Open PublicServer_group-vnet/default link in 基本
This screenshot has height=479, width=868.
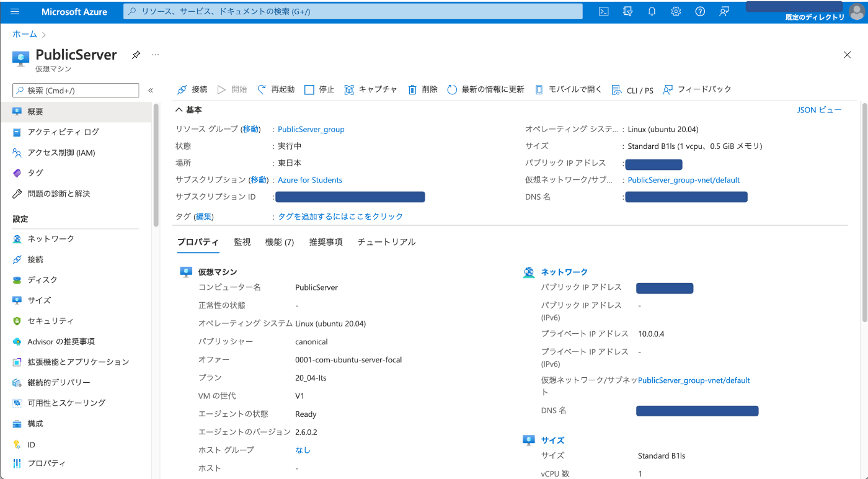pos(684,180)
